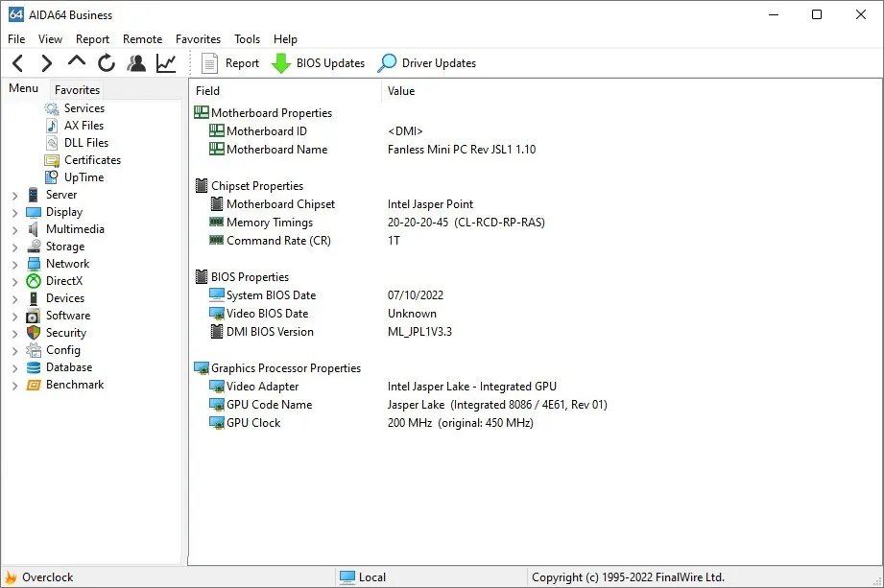
Task: Select the Certificates tree item
Action: (92, 160)
